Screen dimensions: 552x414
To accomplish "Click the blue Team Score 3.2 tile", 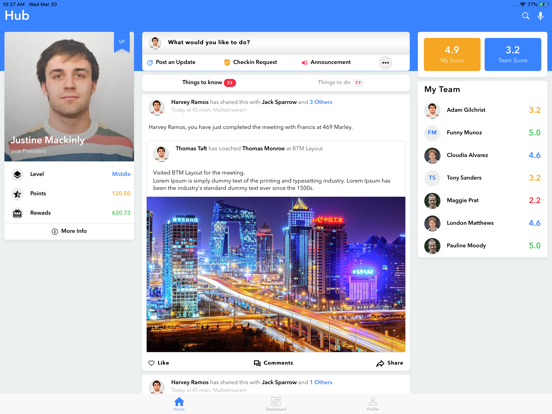I will 513,55.
